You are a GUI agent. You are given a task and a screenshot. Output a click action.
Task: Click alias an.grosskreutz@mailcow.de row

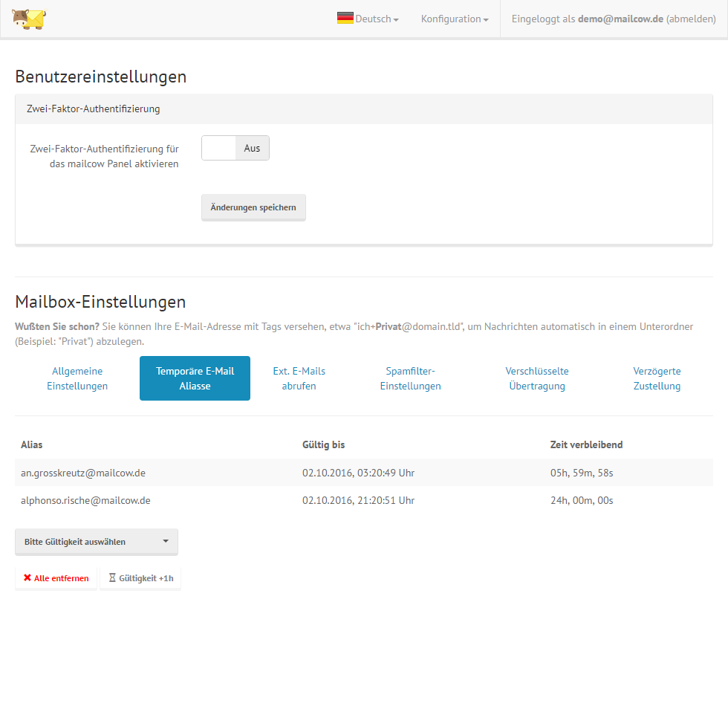83,473
